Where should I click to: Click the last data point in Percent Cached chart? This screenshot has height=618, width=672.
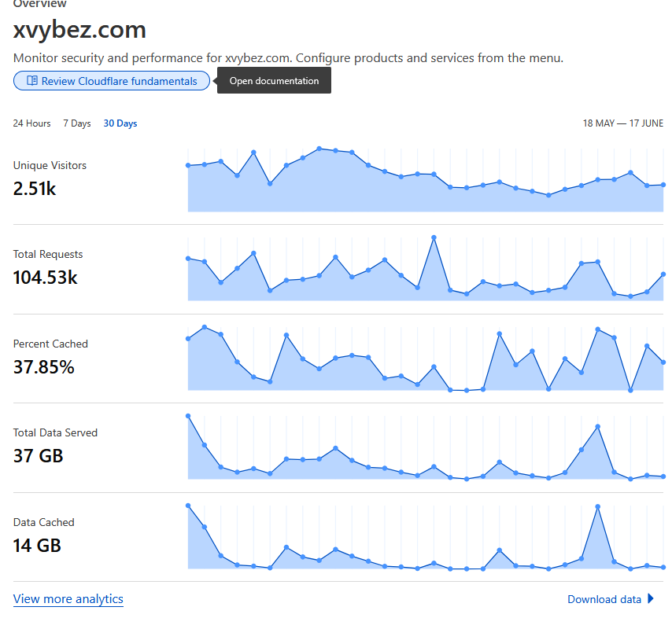663,362
